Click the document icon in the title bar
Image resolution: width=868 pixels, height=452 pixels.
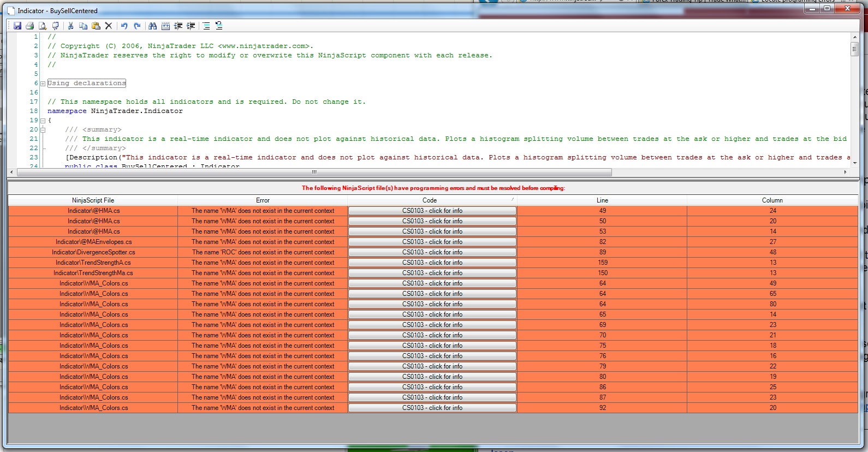click(11, 10)
